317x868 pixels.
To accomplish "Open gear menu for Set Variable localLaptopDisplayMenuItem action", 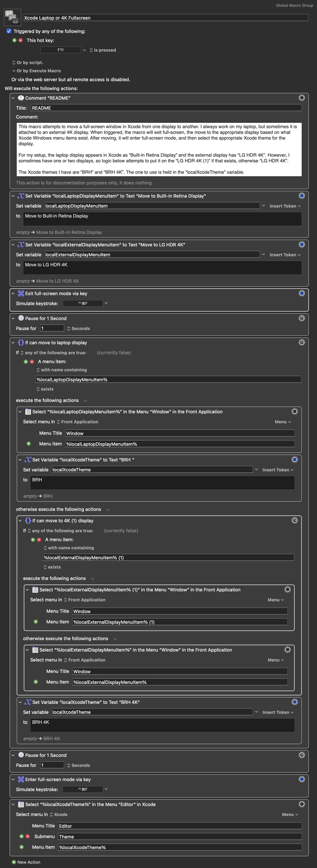I will click(302, 196).
